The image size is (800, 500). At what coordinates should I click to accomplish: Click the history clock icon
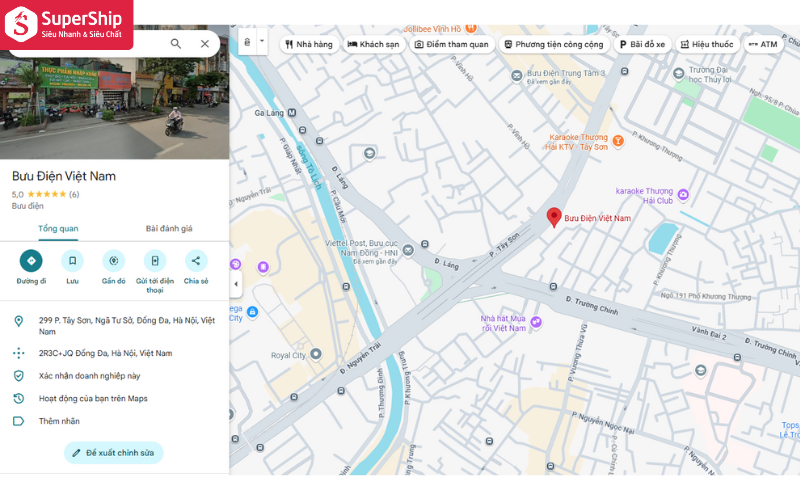click(x=18, y=398)
